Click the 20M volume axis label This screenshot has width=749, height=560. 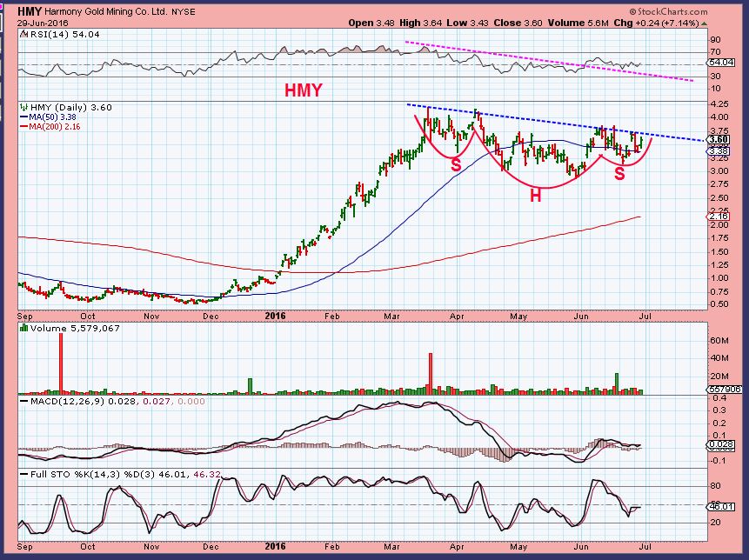click(x=719, y=377)
